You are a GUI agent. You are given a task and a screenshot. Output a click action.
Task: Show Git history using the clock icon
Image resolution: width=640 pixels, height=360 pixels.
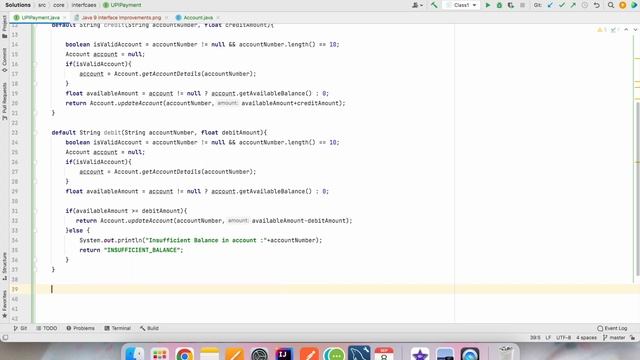coord(584,5)
